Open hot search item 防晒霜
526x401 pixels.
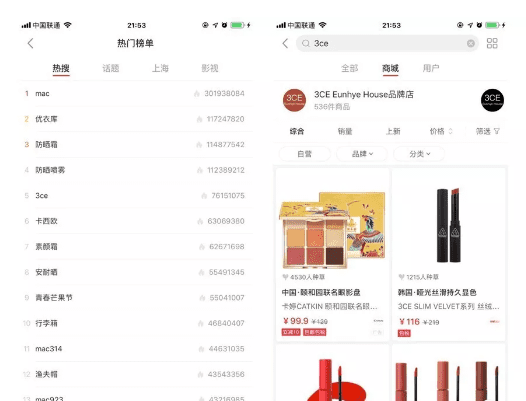click(136, 145)
